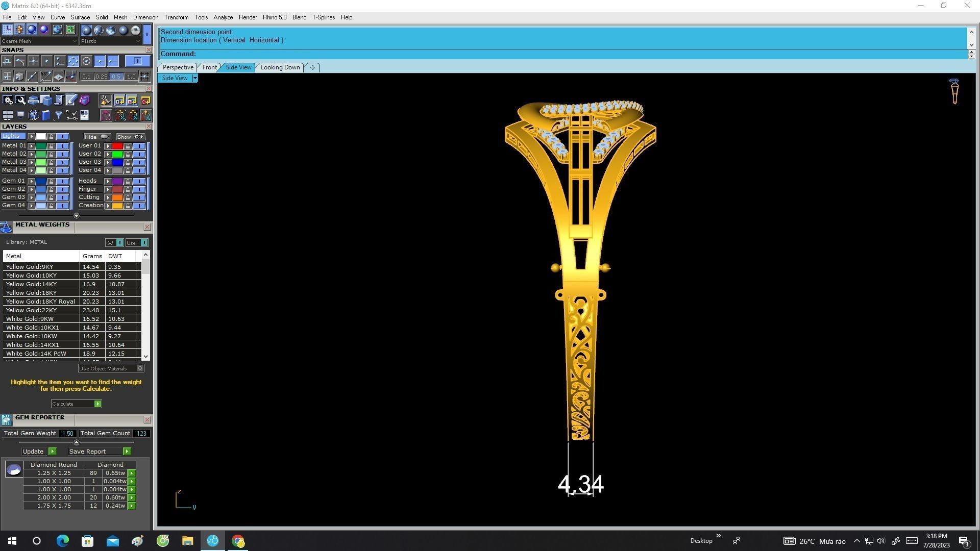Expand the 1.25 X 1.25 diamond row arrow

(x=132, y=473)
